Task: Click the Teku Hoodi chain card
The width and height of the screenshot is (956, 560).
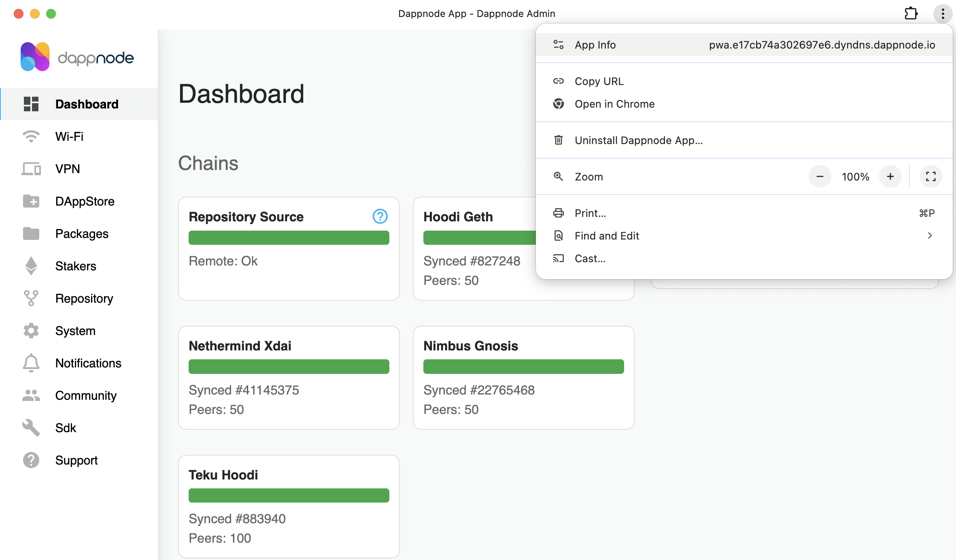Action: (289, 506)
